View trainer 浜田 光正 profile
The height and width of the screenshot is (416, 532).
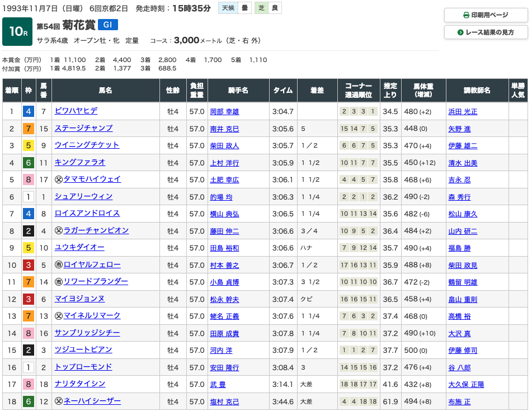(x=463, y=112)
